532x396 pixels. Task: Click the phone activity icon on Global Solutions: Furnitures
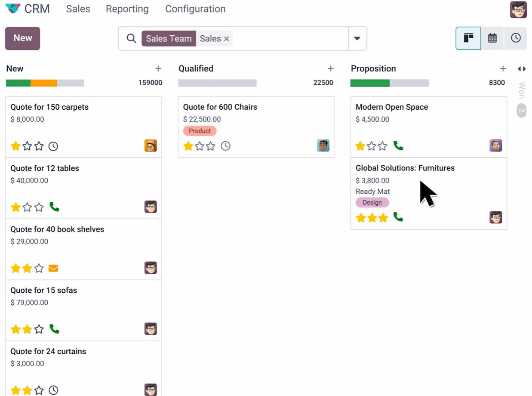398,218
